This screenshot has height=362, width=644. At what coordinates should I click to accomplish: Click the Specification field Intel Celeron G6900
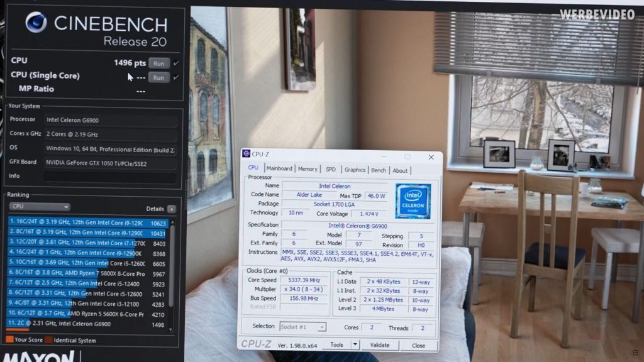point(357,226)
